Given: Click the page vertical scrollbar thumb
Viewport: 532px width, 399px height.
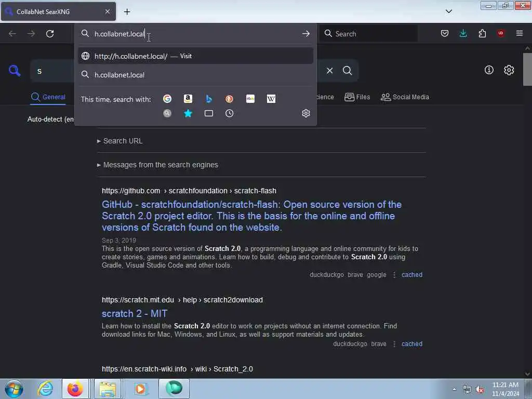Looking at the screenshot, I should tap(527, 69).
